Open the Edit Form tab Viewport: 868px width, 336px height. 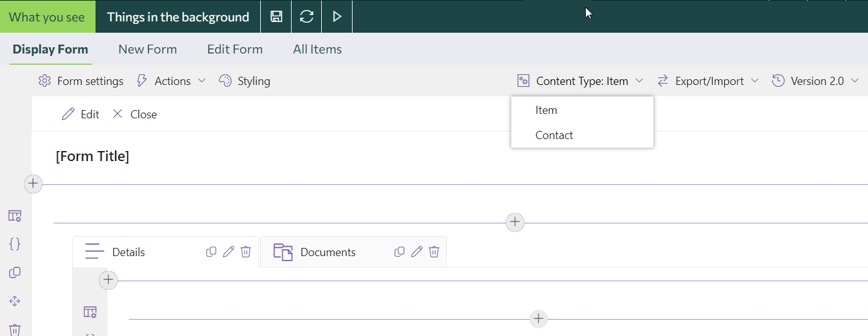click(235, 49)
